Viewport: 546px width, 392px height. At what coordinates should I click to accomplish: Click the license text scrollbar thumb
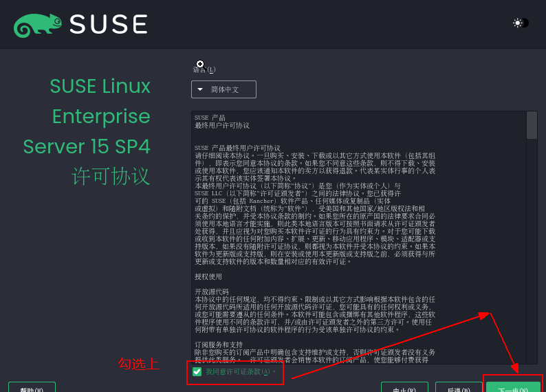[532, 125]
